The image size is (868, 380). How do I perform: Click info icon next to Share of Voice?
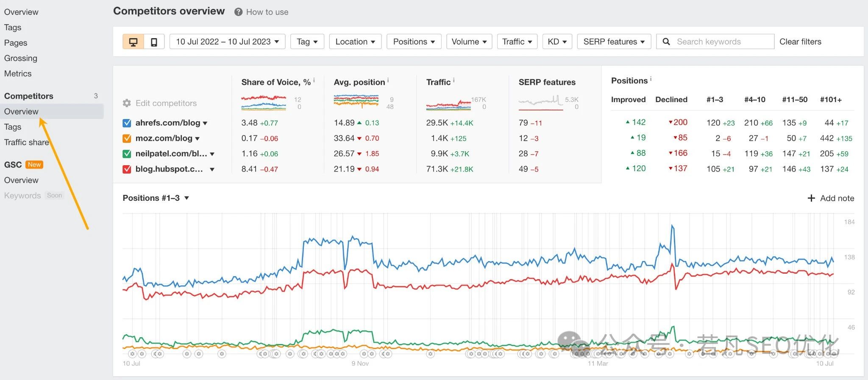pyautogui.click(x=314, y=80)
